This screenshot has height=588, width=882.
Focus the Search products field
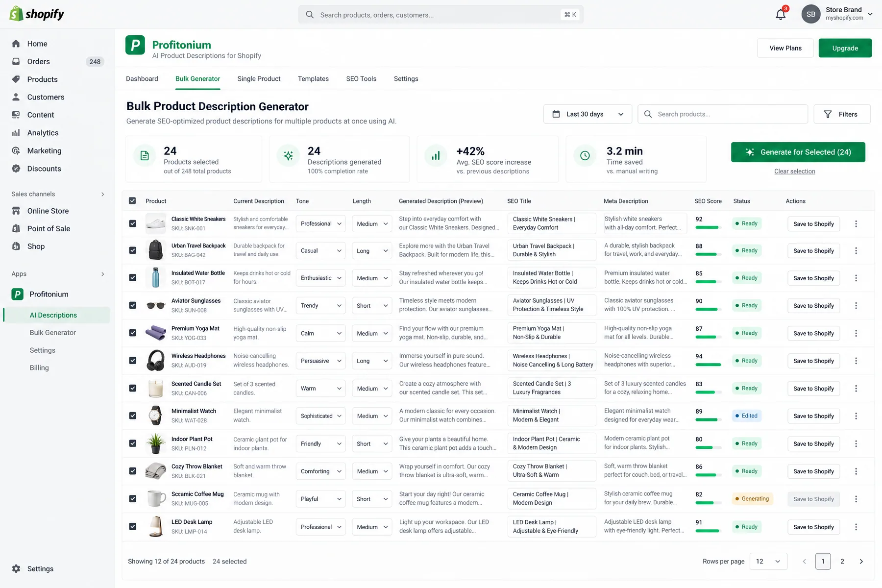pos(723,114)
